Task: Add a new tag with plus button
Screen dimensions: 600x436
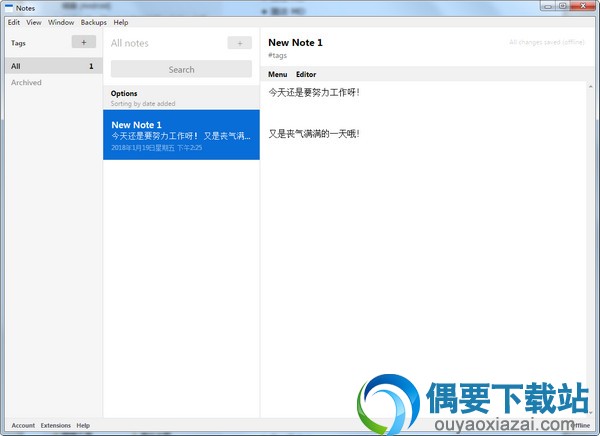Action: [84, 42]
